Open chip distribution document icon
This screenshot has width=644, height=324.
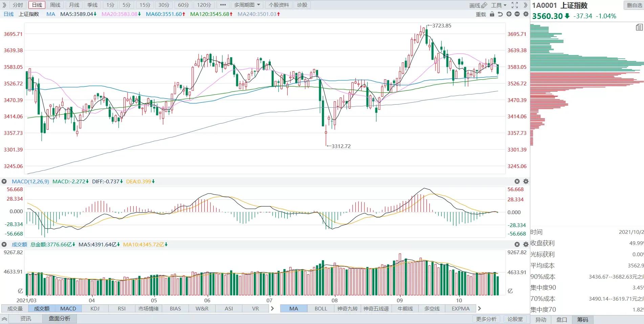pyautogui.click(x=639, y=27)
